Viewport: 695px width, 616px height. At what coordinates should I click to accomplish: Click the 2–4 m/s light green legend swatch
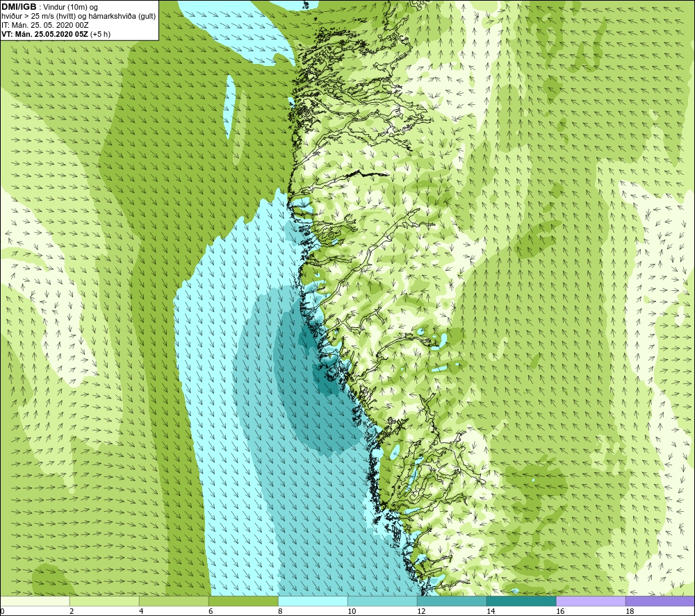click(105, 601)
